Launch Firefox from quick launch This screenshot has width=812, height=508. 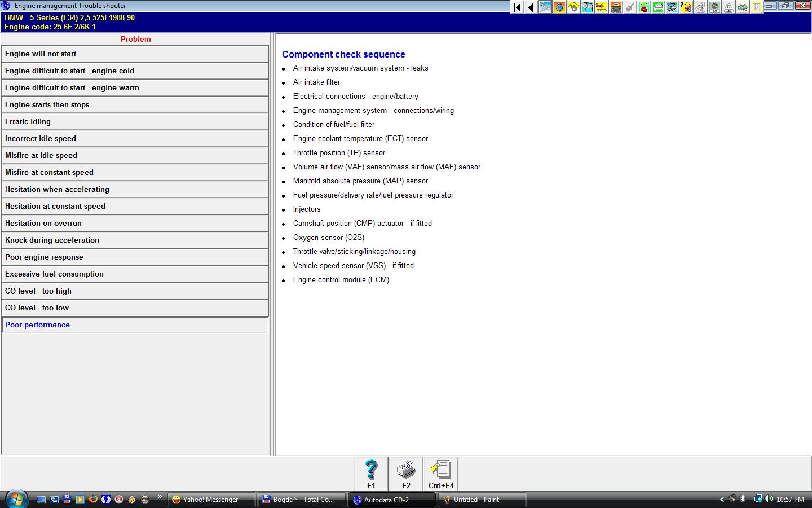click(93, 499)
